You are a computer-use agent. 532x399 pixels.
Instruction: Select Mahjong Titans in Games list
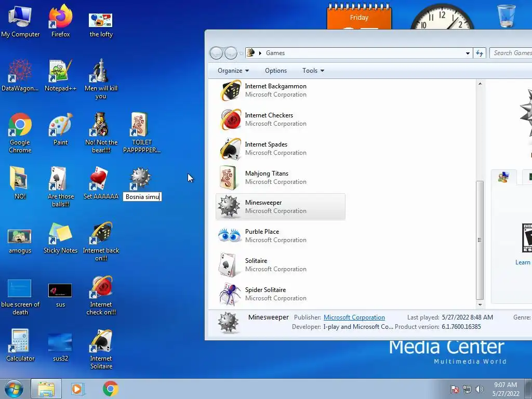coord(280,178)
